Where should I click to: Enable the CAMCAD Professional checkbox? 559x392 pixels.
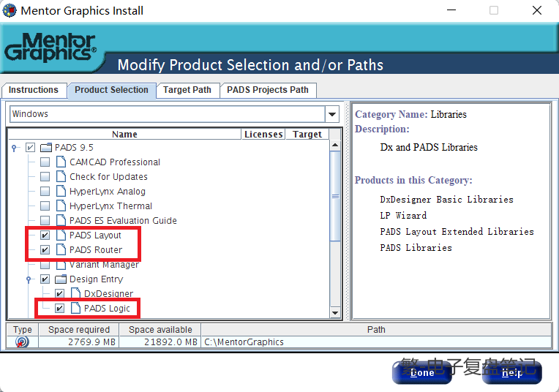(x=45, y=162)
